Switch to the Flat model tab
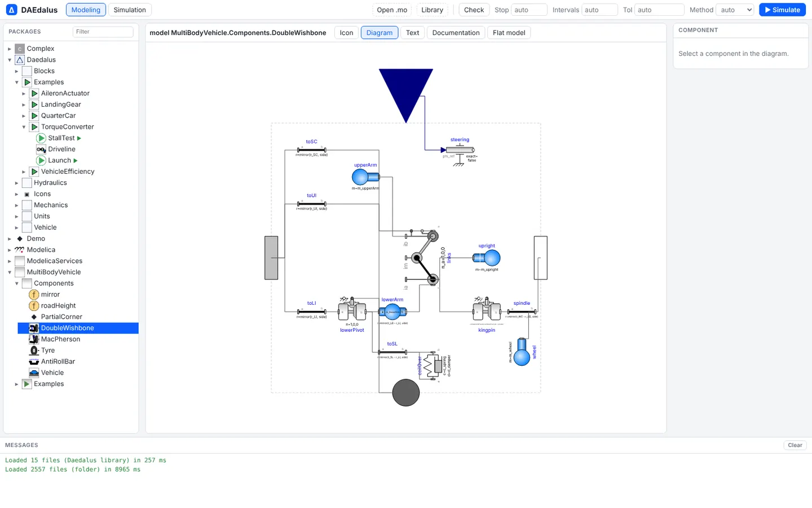This screenshot has width=812, height=508. click(x=509, y=33)
